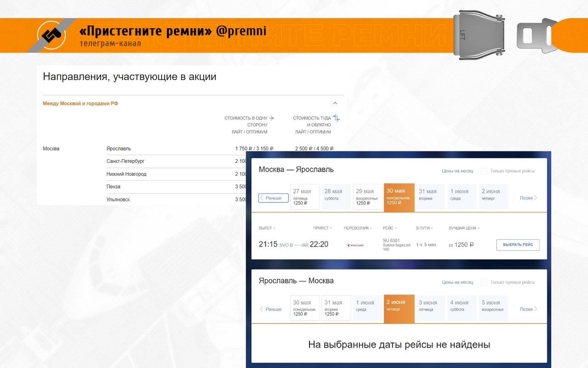Select 3 июня пятница date tab
Viewport: 588px width, 368px height.
[x=430, y=308]
